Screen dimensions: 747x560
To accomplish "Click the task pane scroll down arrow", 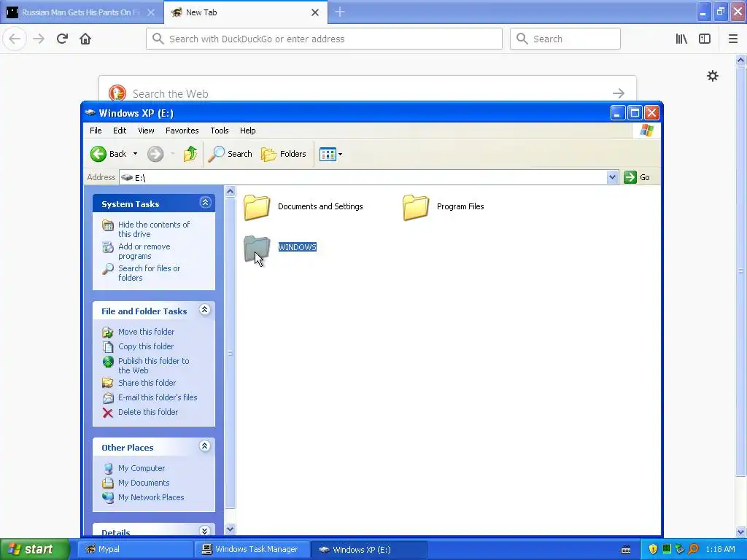I will tap(230, 529).
